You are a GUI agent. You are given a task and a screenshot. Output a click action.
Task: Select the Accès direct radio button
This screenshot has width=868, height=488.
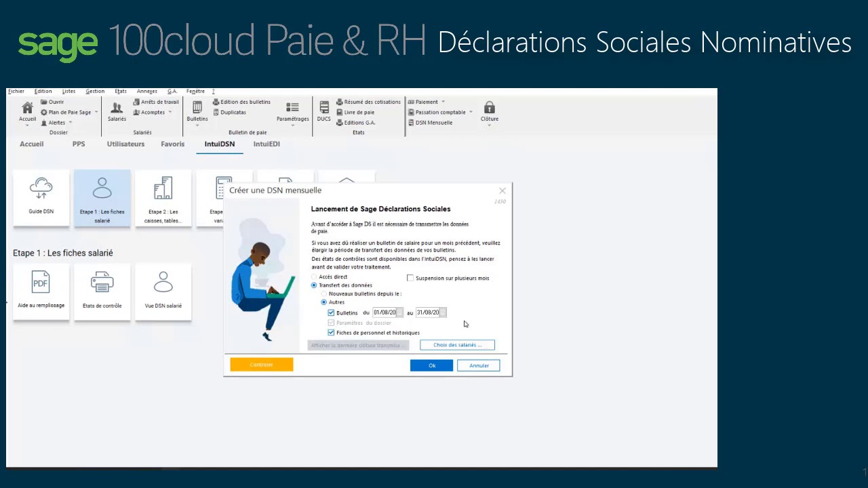(314, 277)
